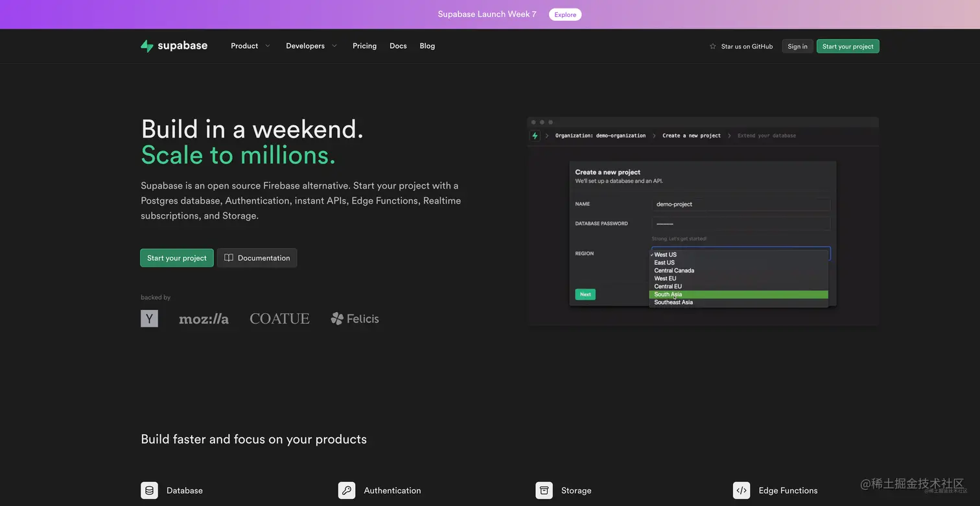Click the Edge Functions code icon
The image size is (980, 506).
pos(741,490)
